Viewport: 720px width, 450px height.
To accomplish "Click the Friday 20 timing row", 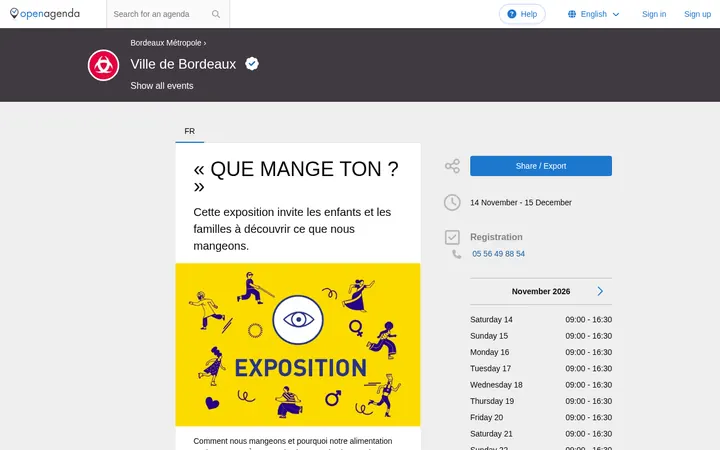I will 541,417.
